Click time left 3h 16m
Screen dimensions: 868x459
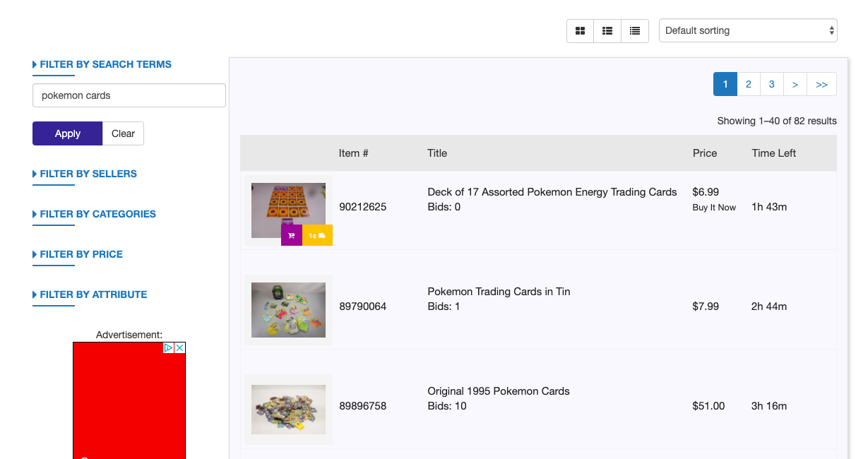point(769,406)
